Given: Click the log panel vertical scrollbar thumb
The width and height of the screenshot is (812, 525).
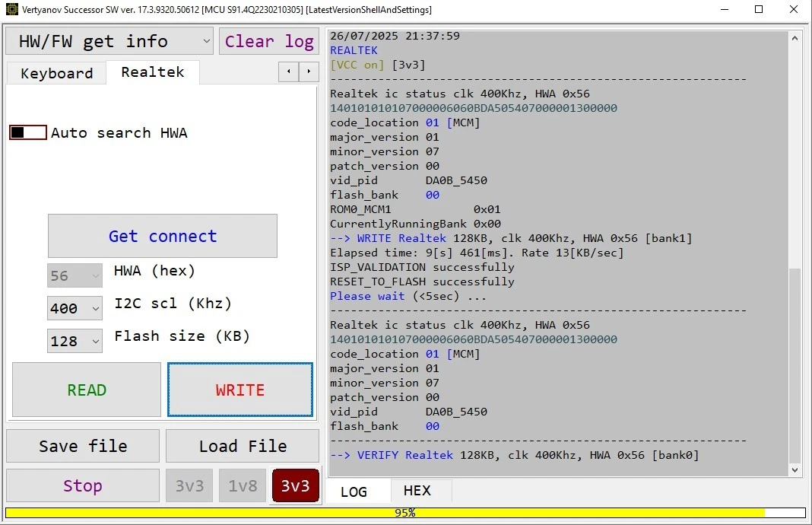Looking at the screenshot, I should pyautogui.click(x=795, y=365).
